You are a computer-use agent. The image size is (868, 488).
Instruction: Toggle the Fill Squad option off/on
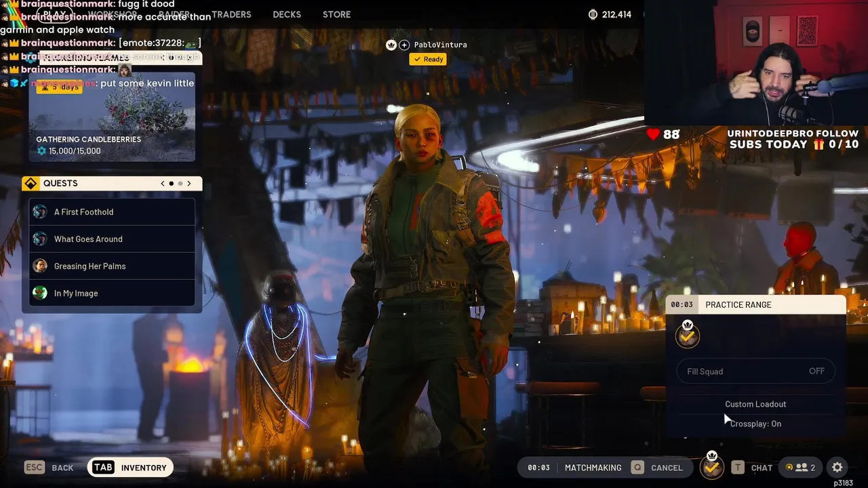755,371
